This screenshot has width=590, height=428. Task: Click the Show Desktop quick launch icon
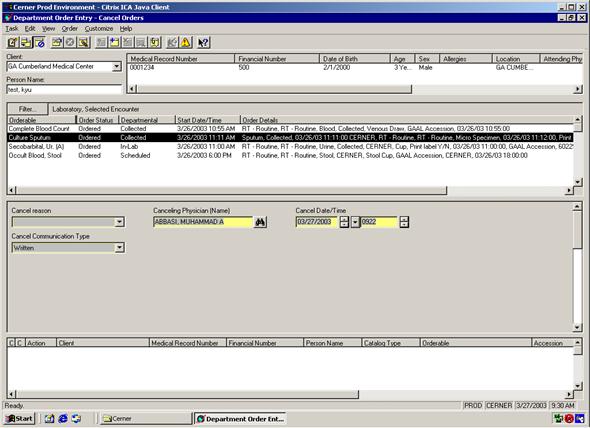tap(50, 418)
